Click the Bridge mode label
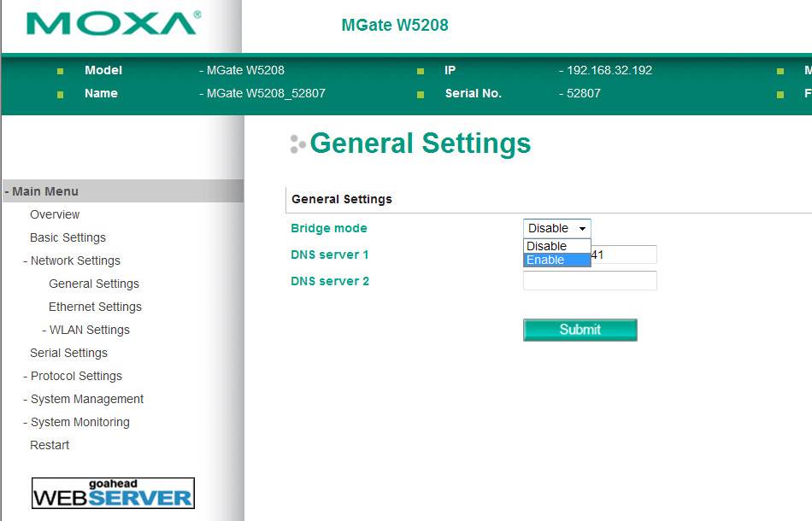Image resolution: width=812 pixels, height=521 pixels. (329, 228)
